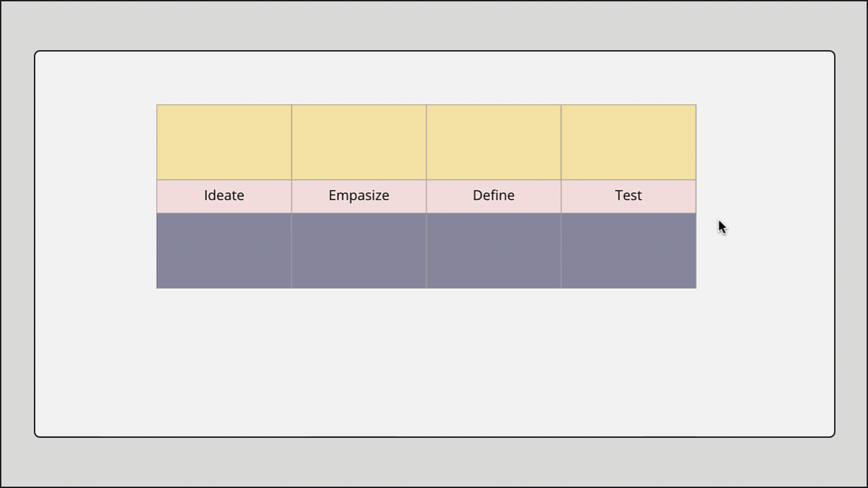Select the Empasize cell

(x=359, y=196)
